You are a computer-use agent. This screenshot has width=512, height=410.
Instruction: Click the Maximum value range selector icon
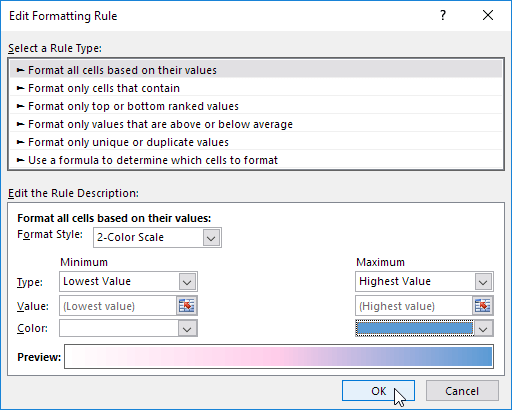click(x=483, y=305)
